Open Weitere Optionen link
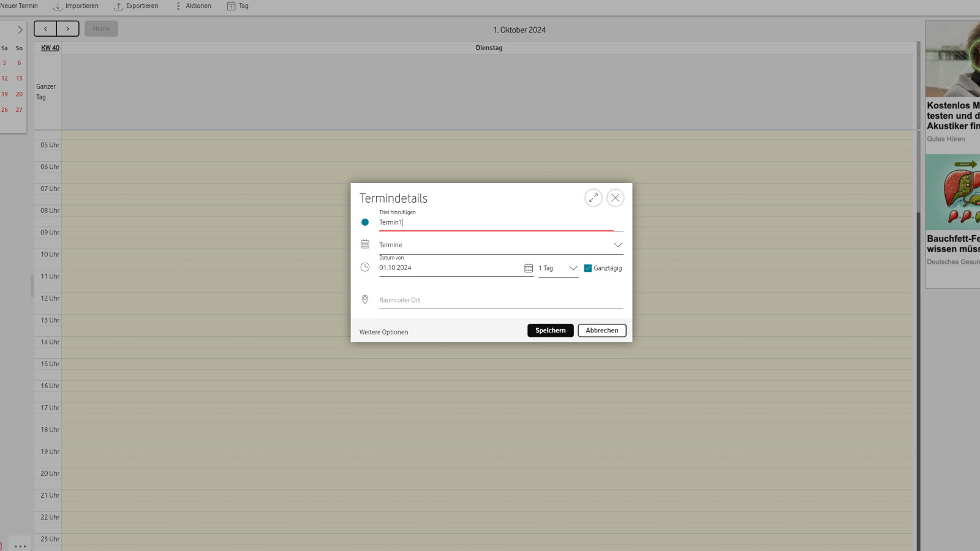This screenshot has width=980, height=551. [x=383, y=332]
